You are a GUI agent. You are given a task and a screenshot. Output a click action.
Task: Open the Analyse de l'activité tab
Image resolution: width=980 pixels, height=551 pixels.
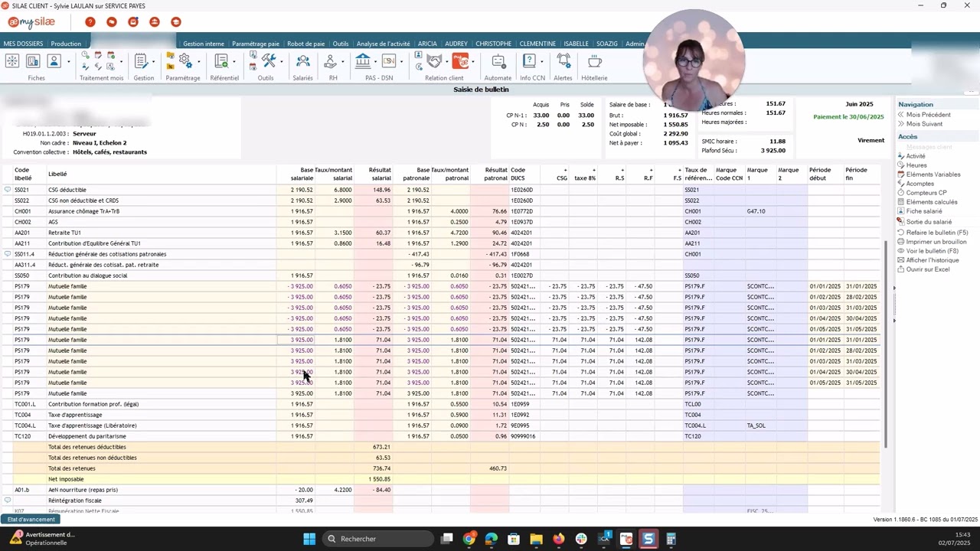tap(383, 44)
